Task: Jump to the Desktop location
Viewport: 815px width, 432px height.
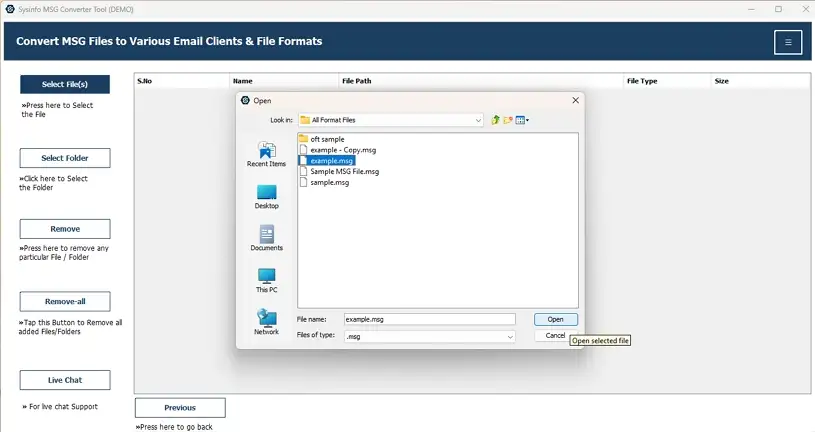Action: pos(267,197)
